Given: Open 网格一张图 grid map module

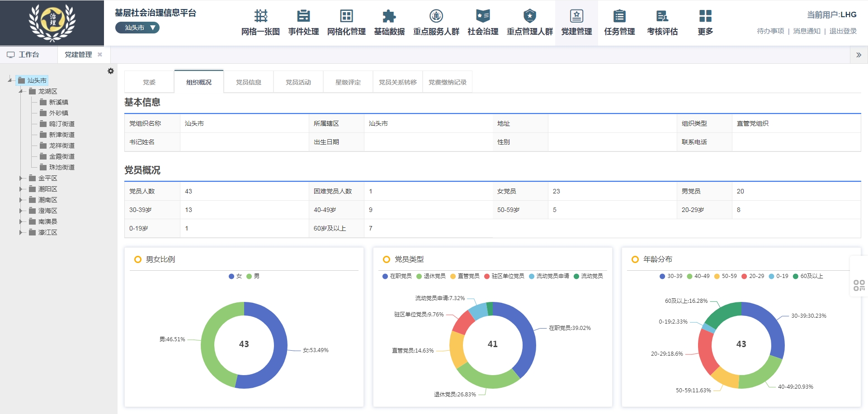Looking at the screenshot, I should (x=260, y=23).
